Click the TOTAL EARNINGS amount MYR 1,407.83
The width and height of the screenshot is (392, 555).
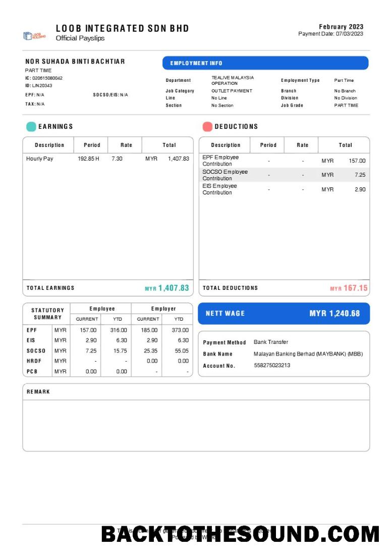(x=167, y=288)
